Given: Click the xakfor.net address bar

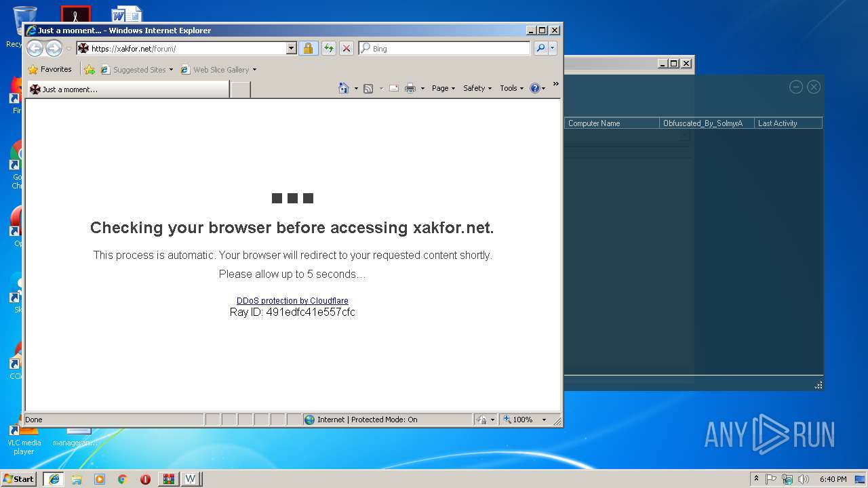Looking at the screenshot, I should tap(181, 48).
